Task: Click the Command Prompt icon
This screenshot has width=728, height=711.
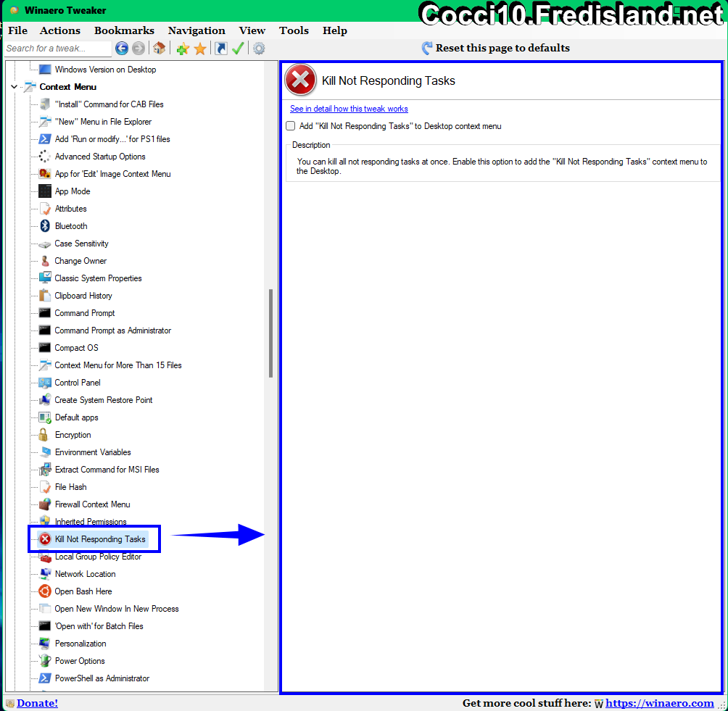Action: point(44,313)
